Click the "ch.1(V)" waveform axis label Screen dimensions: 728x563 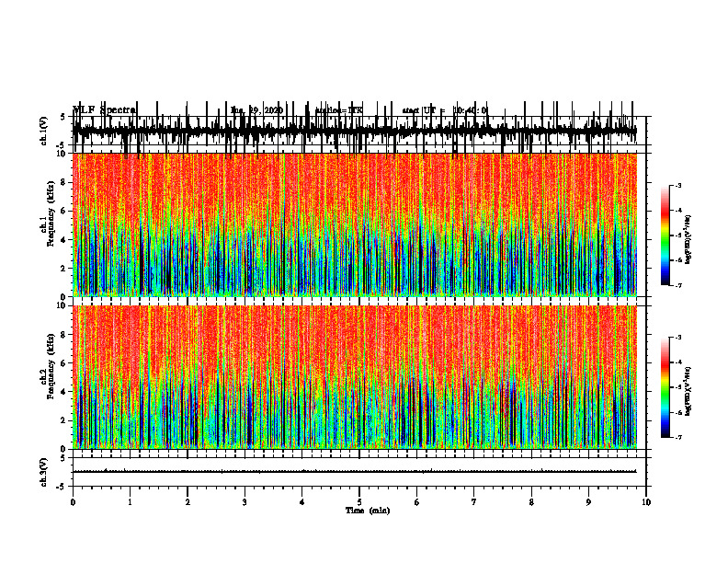tap(44, 131)
